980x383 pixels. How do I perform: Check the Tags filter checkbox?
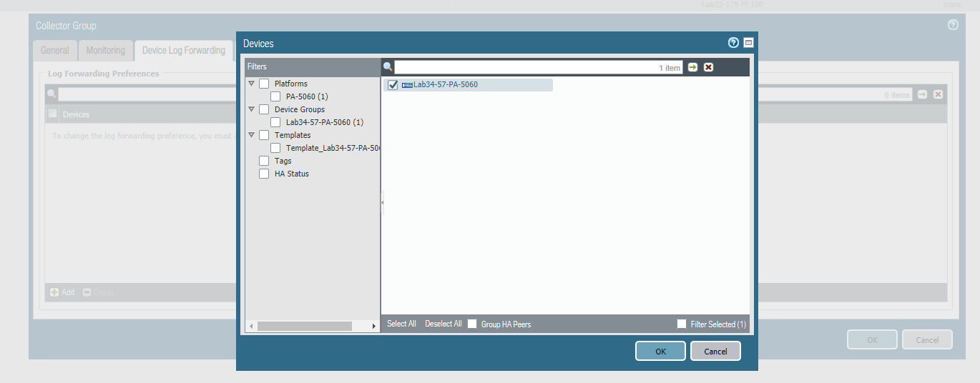click(264, 161)
